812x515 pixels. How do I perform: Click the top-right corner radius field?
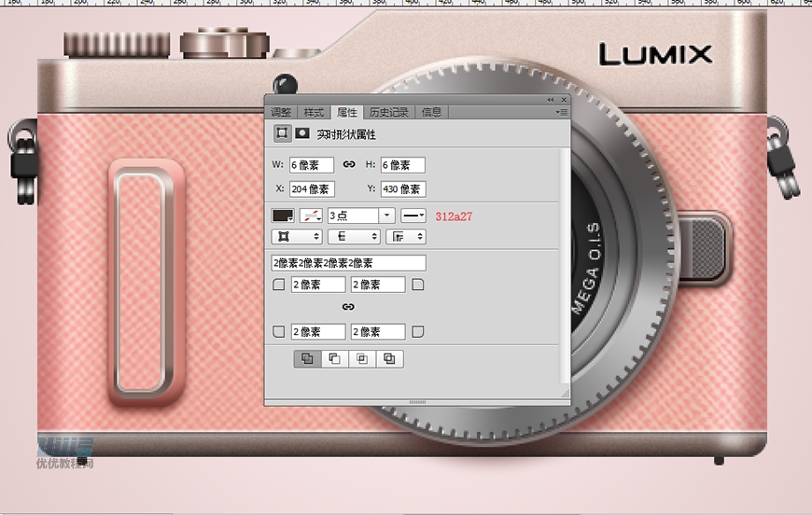click(378, 285)
